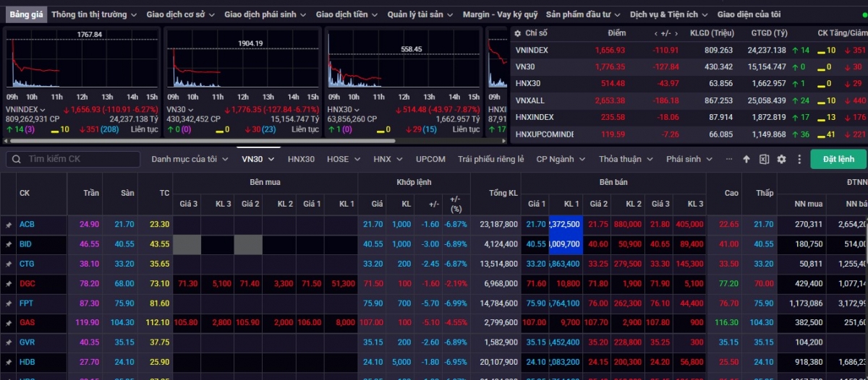Focus the Tìm kiếm CK search box
The height and width of the screenshot is (380, 868).
80,159
